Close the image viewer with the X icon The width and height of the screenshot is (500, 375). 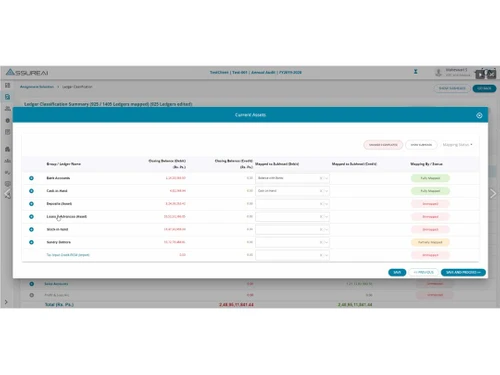[491, 74]
